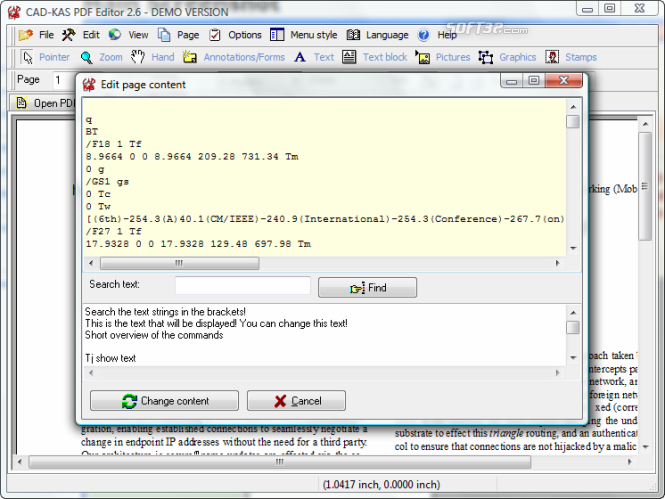
Task: Click the Menu style icon
Action: coord(277,34)
